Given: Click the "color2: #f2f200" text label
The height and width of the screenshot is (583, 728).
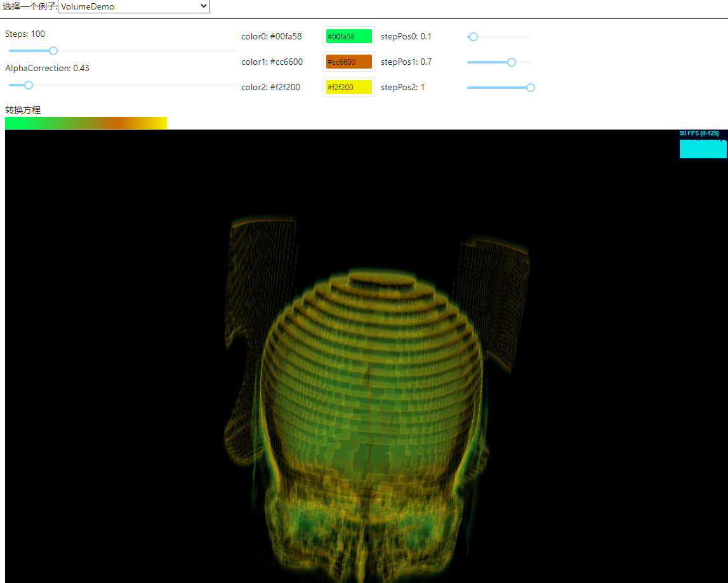Looking at the screenshot, I should (271, 87).
